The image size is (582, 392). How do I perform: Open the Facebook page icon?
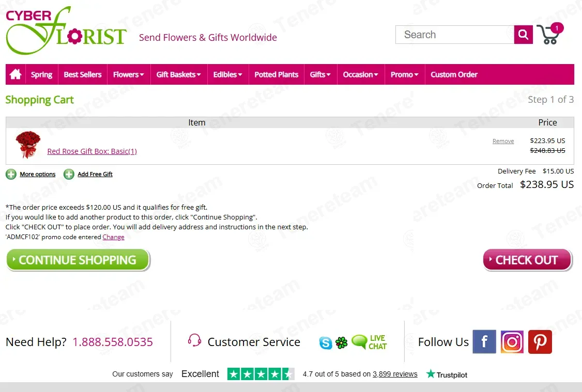484,341
